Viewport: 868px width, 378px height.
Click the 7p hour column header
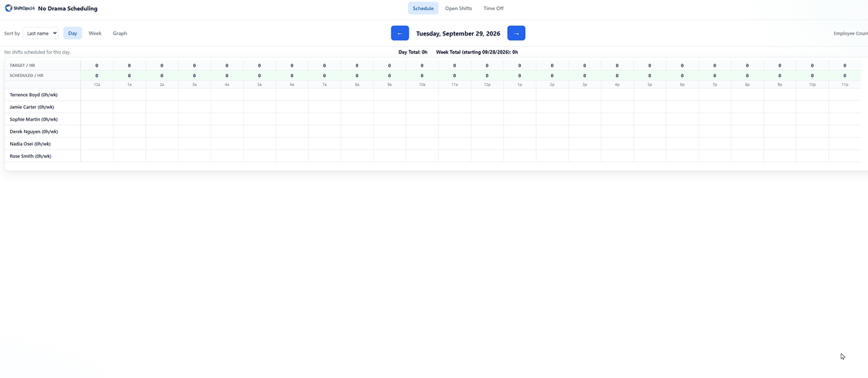pyautogui.click(x=715, y=85)
